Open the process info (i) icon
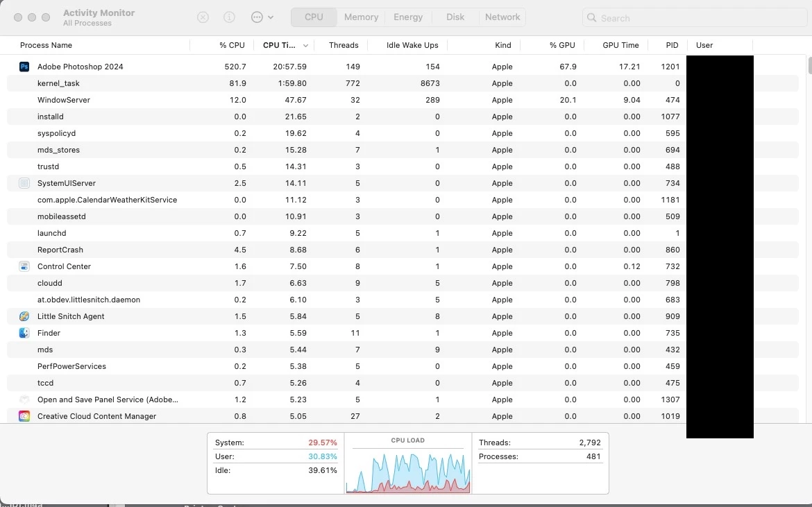812x507 pixels. [229, 17]
